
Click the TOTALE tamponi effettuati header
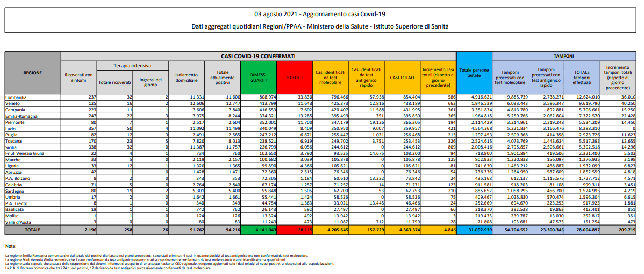click(582, 78)
